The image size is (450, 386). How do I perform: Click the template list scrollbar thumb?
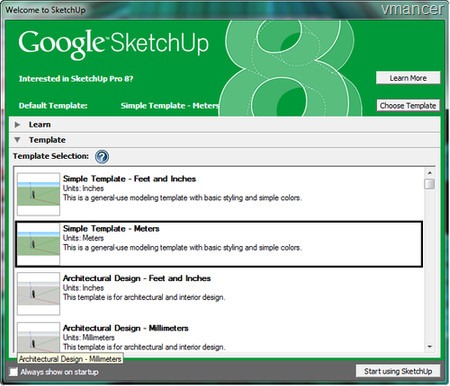430,184
